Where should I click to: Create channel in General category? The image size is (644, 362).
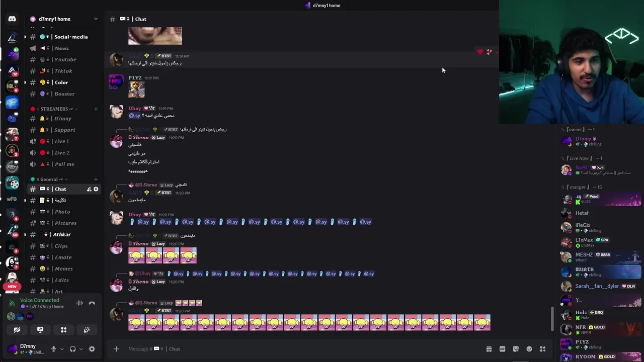pyautogui.click(x=96, y=179)
